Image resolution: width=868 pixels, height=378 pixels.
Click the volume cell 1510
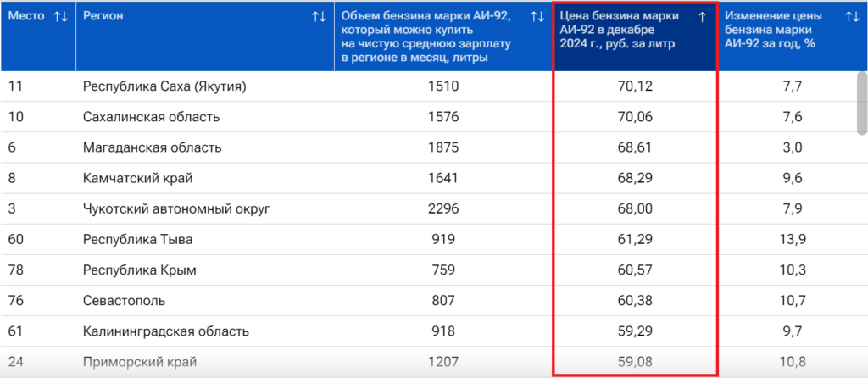click(443, 86)
